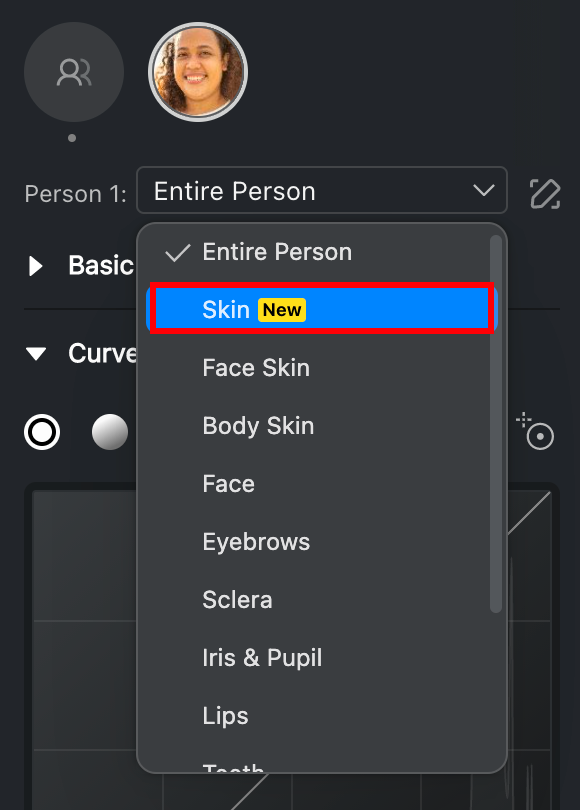Select the all people group icon
Image resolution: width=580 pixels, height=810 pixels.
pyautogui.click(x=74, y=72)
